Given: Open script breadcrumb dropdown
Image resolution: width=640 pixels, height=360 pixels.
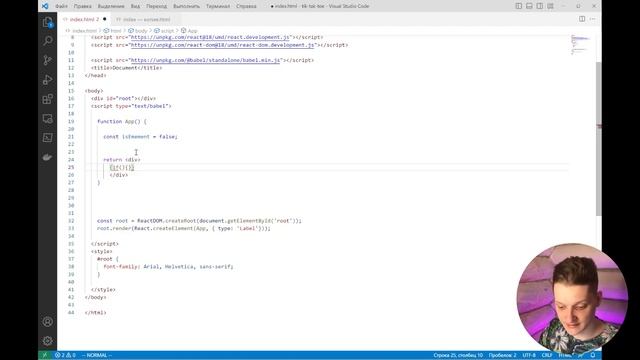Looking at the screenshot, I should tap(164, 31).
